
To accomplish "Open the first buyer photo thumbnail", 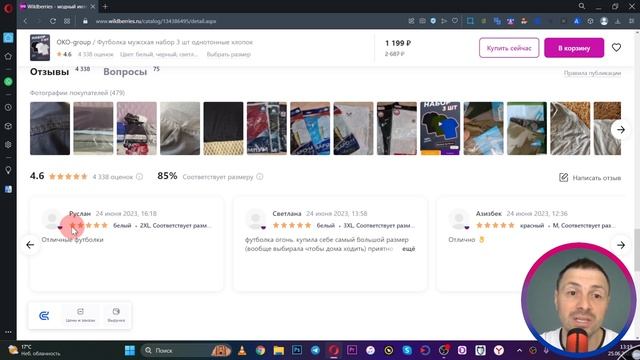I will [50, 128].
